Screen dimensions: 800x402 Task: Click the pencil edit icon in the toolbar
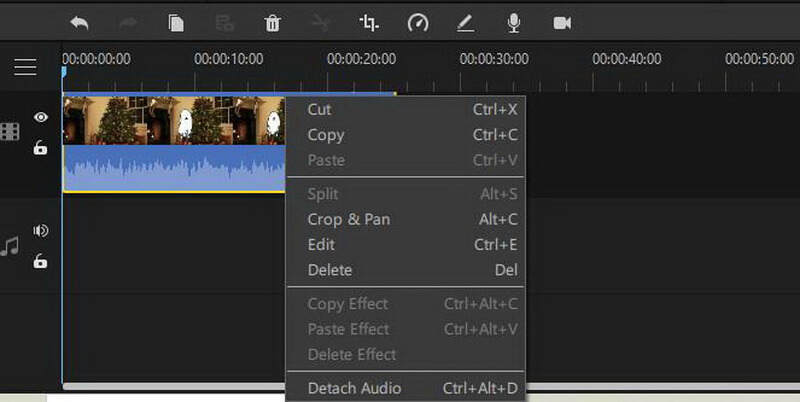tap(465, 23)
